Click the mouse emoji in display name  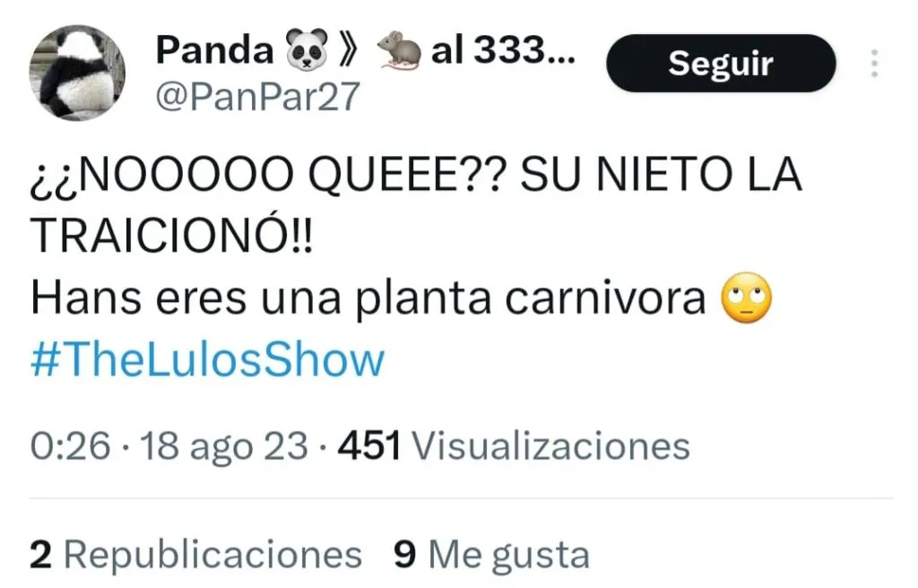[398, 50]
